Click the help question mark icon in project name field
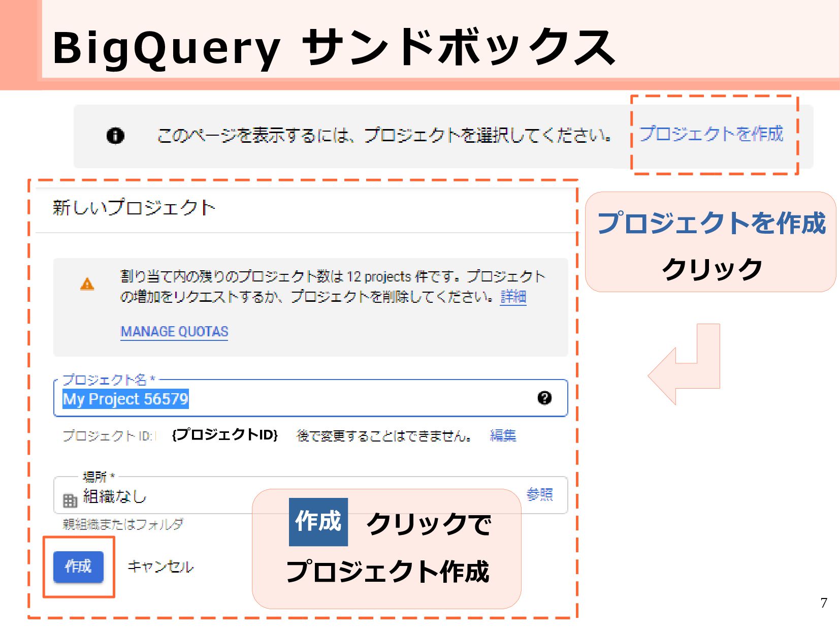 click(x=544, y=398)
